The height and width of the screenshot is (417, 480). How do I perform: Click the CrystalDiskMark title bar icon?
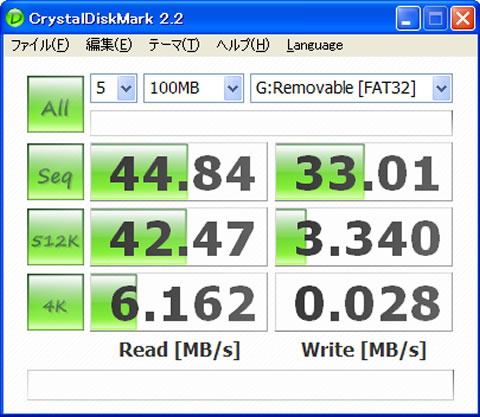click(x=15, y=18)
